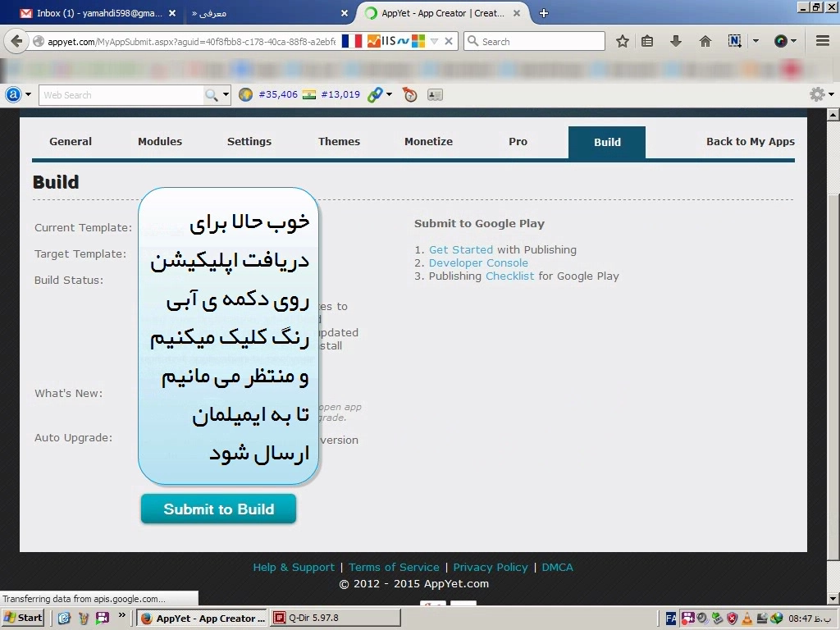Stop loading with the X in address bar
840x630 pixels.
pos(449,41)
